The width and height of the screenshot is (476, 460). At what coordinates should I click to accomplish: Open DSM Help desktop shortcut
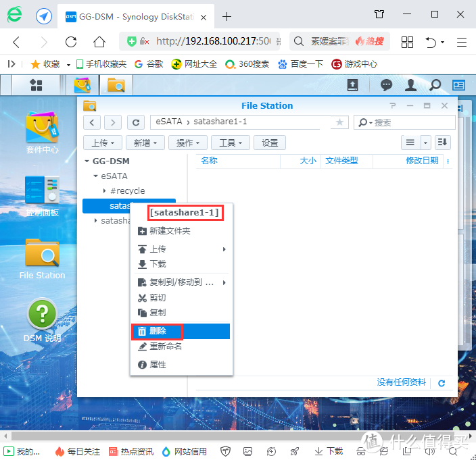(x=42, y=321)
